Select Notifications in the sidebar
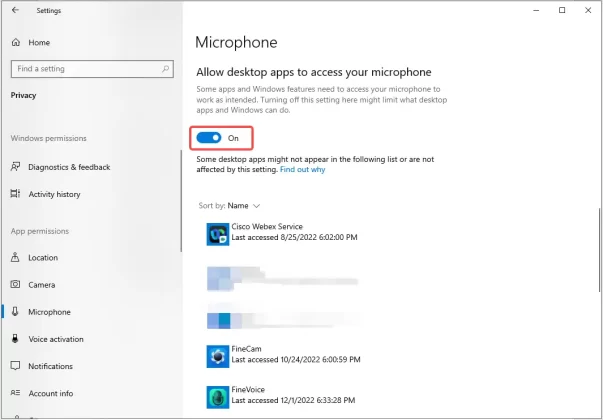Image resolution: width=603 pixels, height=420 pixels. 50,366
